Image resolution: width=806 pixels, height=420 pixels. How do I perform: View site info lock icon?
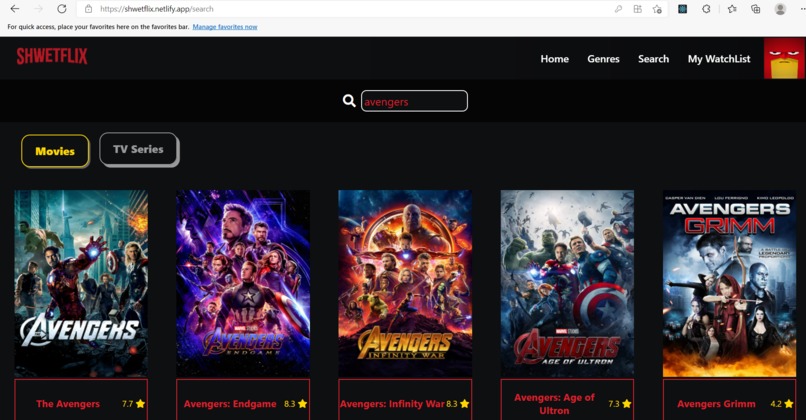(88, 9)
